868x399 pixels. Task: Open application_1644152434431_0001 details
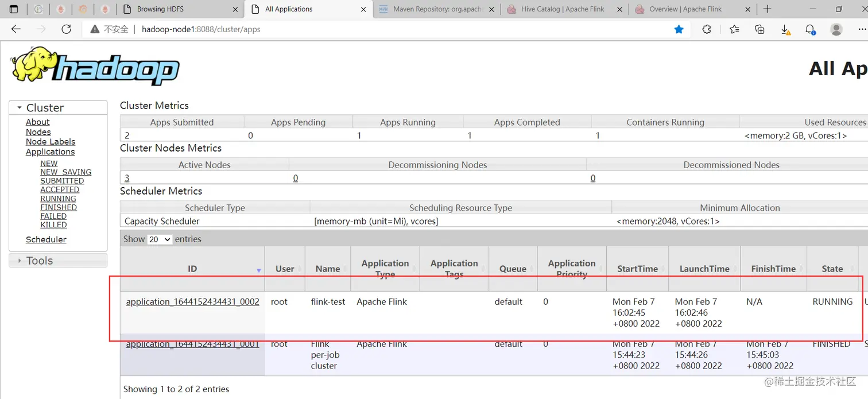[x=192, y=344]
